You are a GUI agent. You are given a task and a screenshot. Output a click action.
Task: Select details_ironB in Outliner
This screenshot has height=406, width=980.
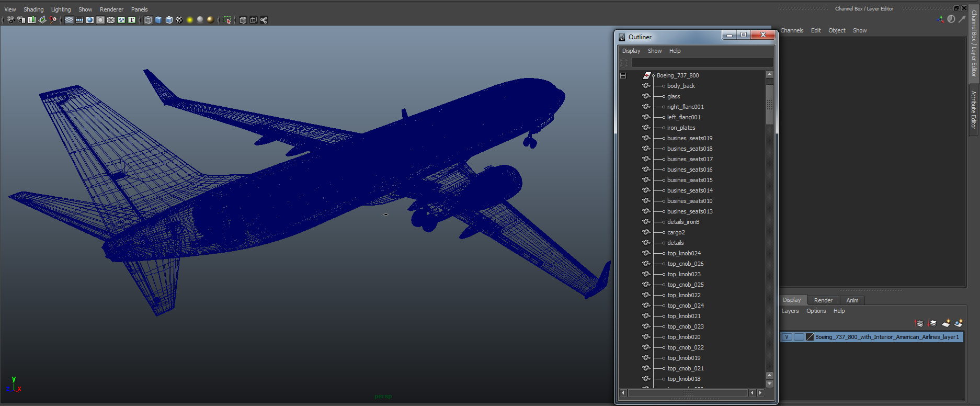(x=683, y=222)
